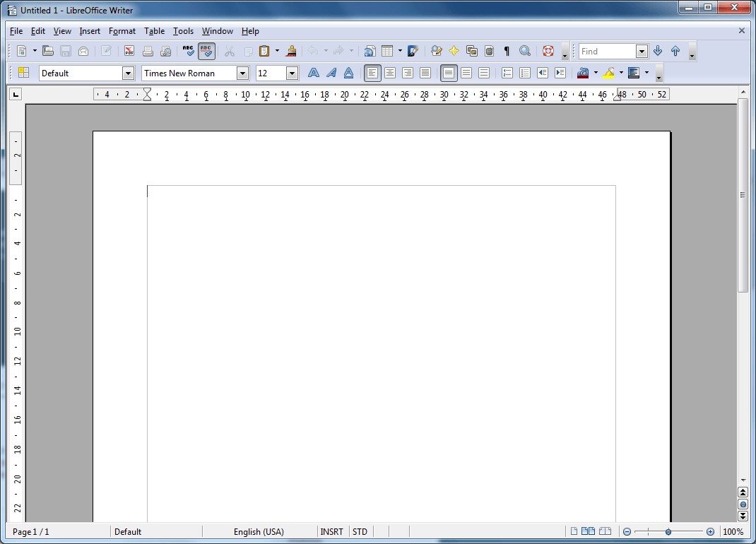This screenshot has width=756, height=544.
Task: Click the Find & Replace magnifier icon
Action: tap(524, 51)
